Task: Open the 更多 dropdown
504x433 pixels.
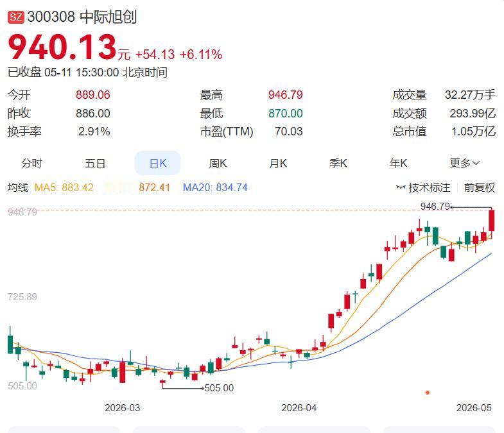Action: tap(464, 163)
